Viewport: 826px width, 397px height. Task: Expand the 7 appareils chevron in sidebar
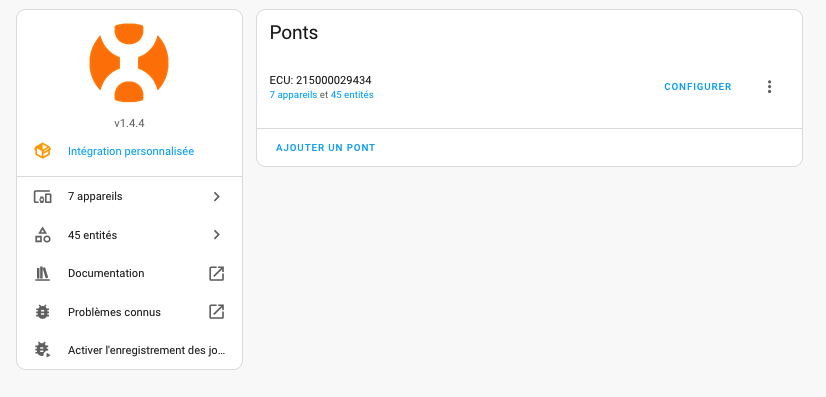point(217,196)
